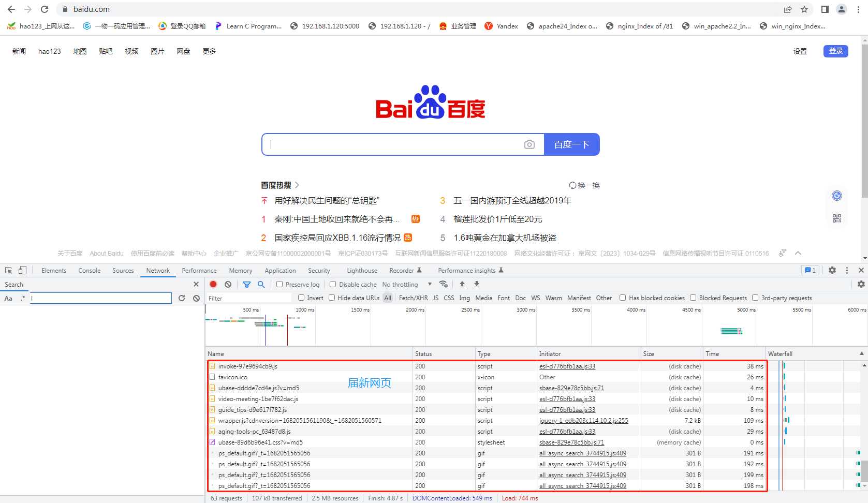The height and width of the screenshot is (503, 868).
Task: Expand the 百度热搜 chevron
Action: coord(297,185)
